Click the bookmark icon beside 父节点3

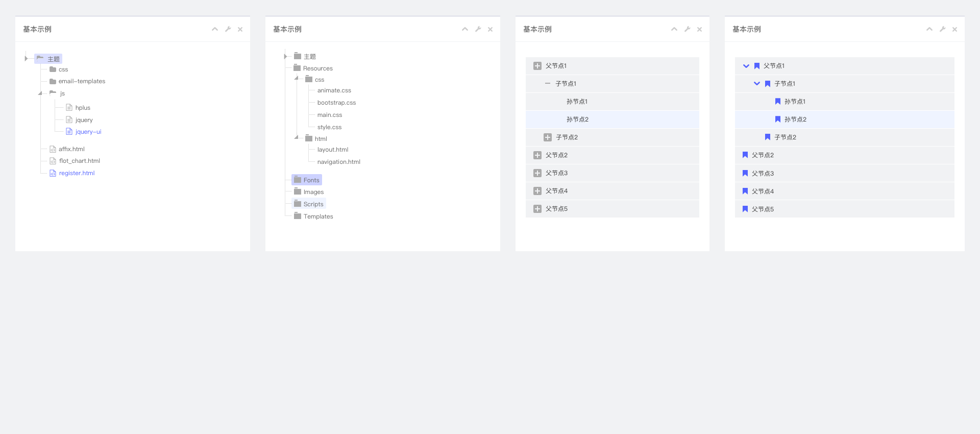click(x=745, y=173)
